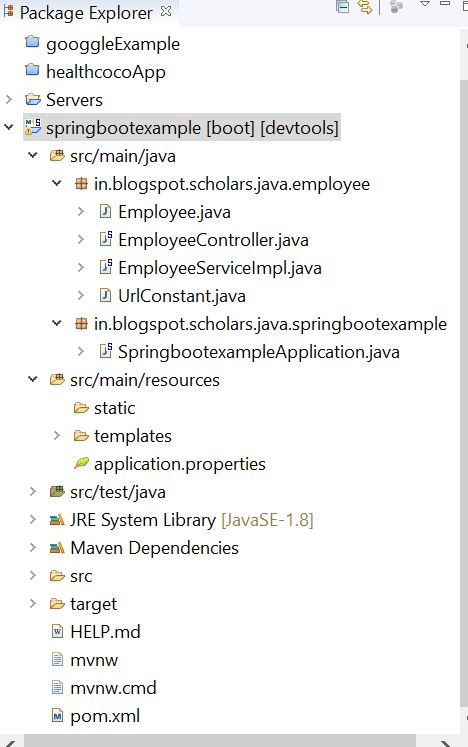Expand the src folder node
The image size is (468, 747).
tap(32, 576)
